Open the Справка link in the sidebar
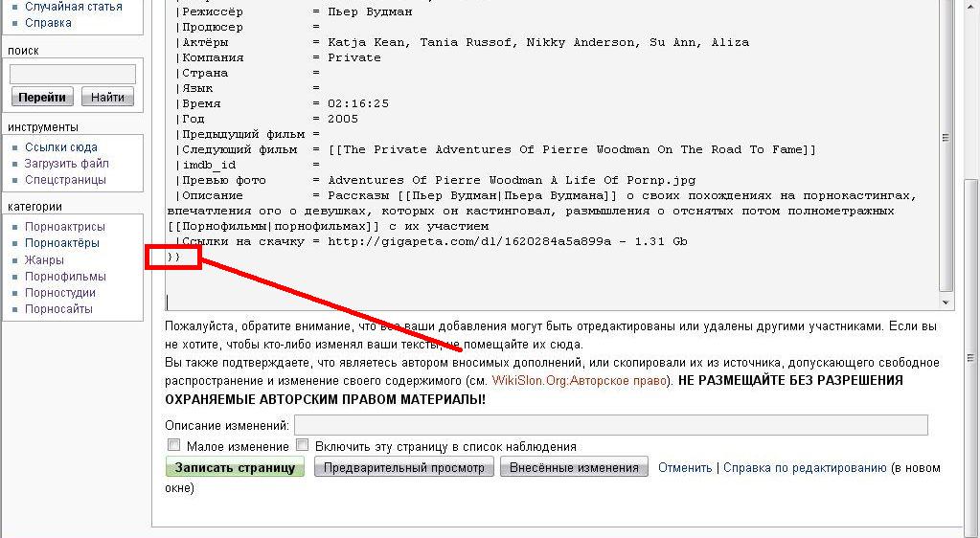 [48, 23]
